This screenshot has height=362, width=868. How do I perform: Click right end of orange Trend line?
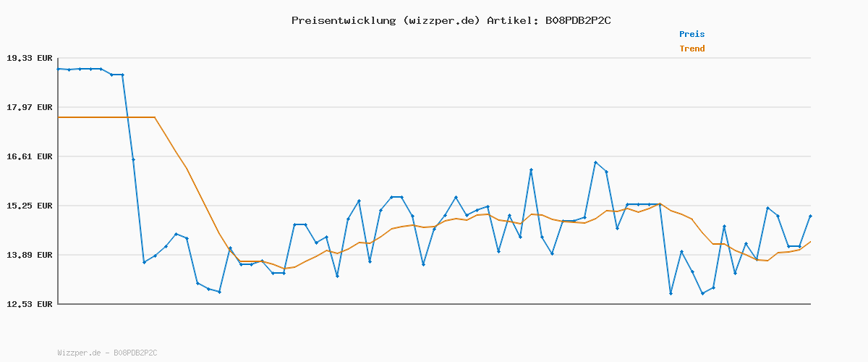click(810, 242)
